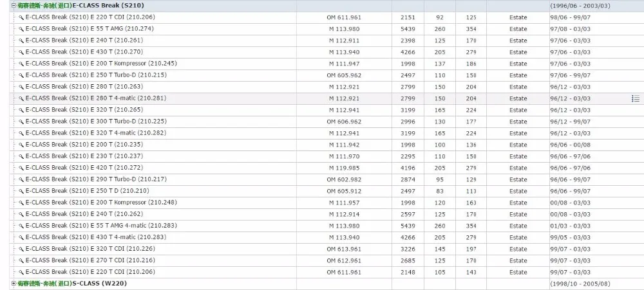Click the magnifier icon for E 230 T (210.237)
Image resolution: width=644 pixels, height=290 pixels.
(21, 156)
